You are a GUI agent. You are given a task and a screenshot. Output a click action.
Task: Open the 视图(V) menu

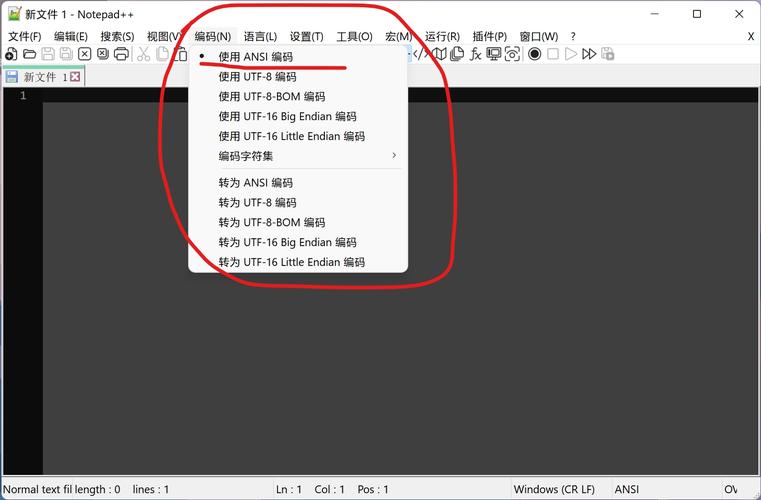coord(164,36)
